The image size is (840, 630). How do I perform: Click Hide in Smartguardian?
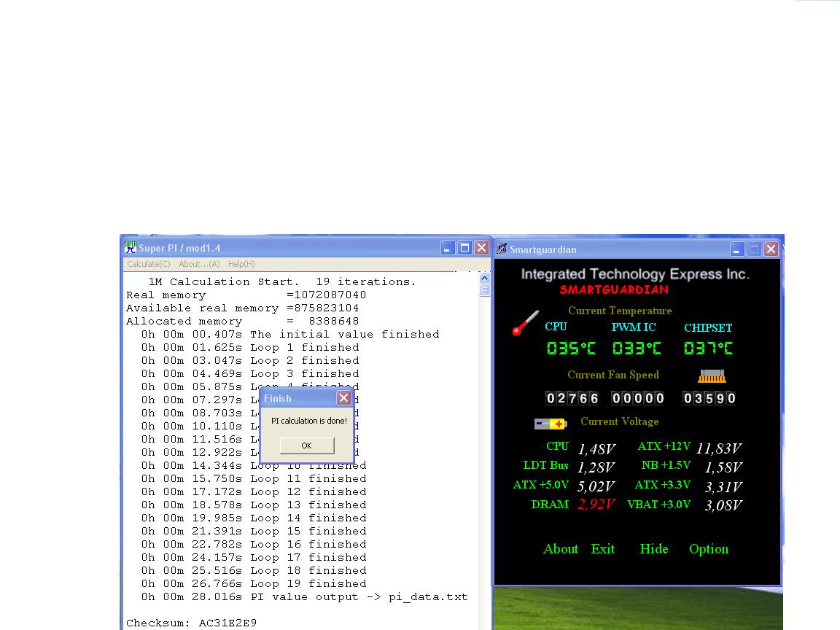pyautogui.click(x=653, y=548)
